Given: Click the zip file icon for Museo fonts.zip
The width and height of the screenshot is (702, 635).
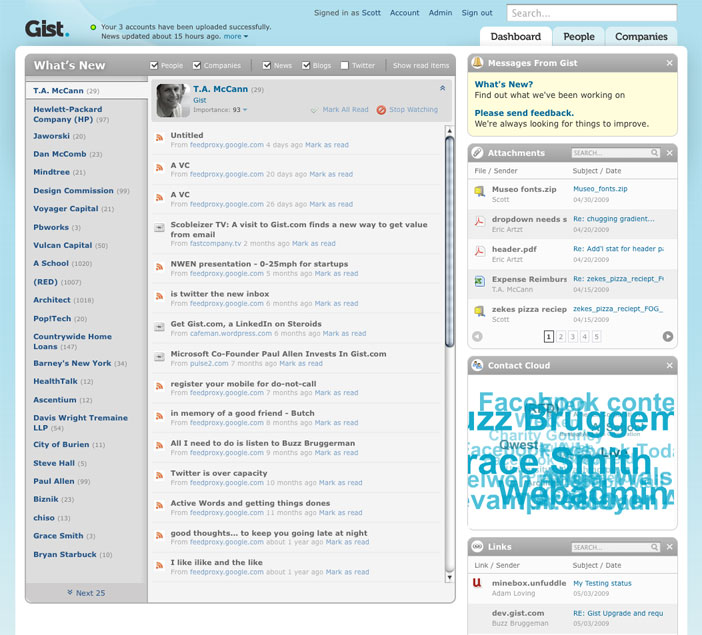Looking at the screenshot, I should tap(479, 192).
